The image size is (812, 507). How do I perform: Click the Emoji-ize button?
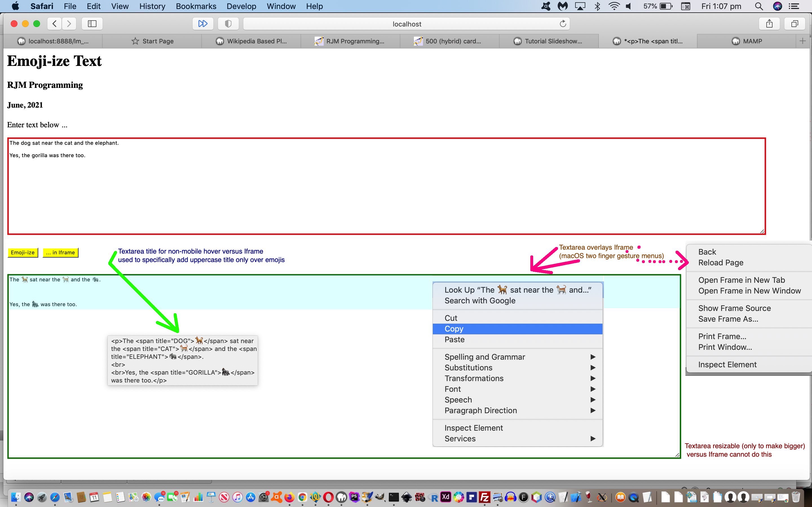pyautogui.click(x=23, y=252)
